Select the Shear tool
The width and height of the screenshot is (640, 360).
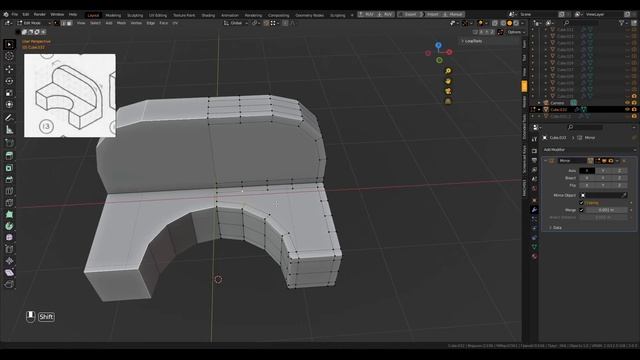click(9, 273)
